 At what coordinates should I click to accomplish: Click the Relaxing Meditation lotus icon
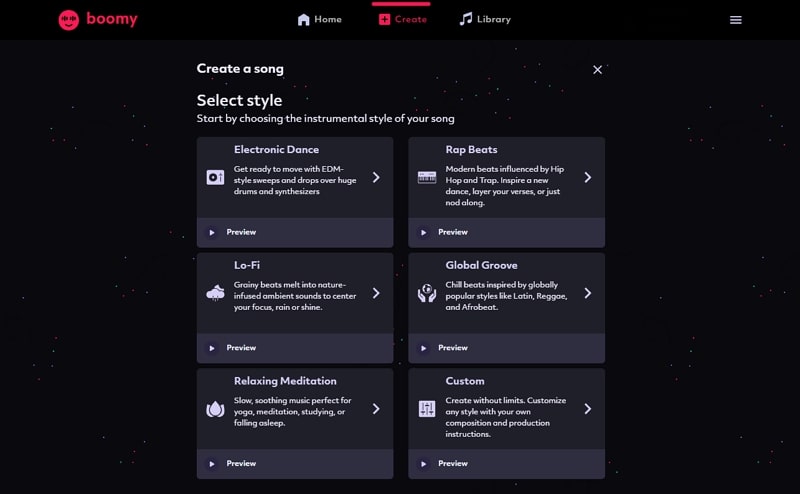pyautogui.click(x=215, y=409)
